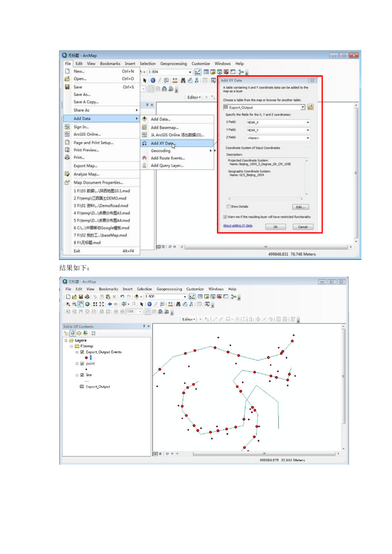This screenshot has height=554, width=392.
Task: Open Editor Toolbar icon in result ArcMap window
Action: (x=192, y=296)
